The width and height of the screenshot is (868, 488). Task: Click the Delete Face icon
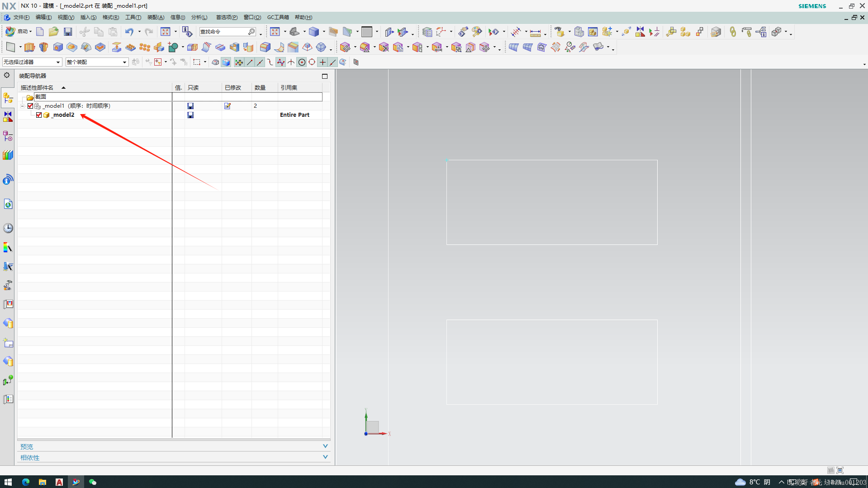[384, 47]
